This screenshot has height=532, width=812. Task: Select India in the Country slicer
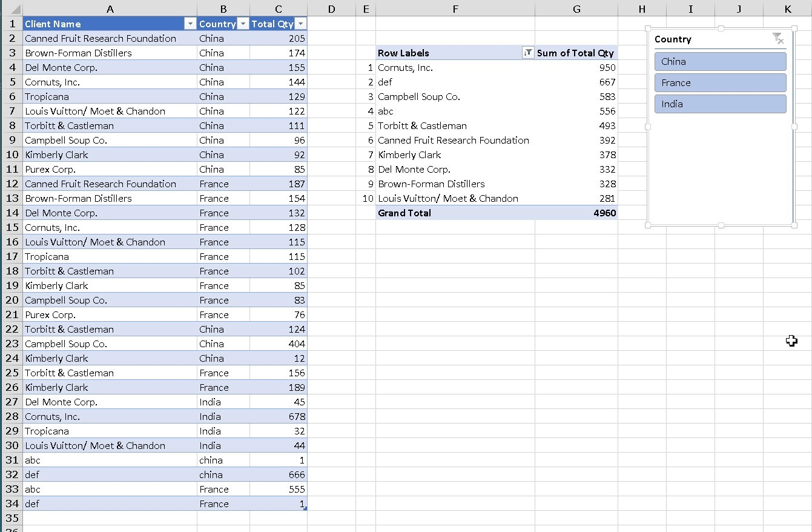click(x=720, y=104)
